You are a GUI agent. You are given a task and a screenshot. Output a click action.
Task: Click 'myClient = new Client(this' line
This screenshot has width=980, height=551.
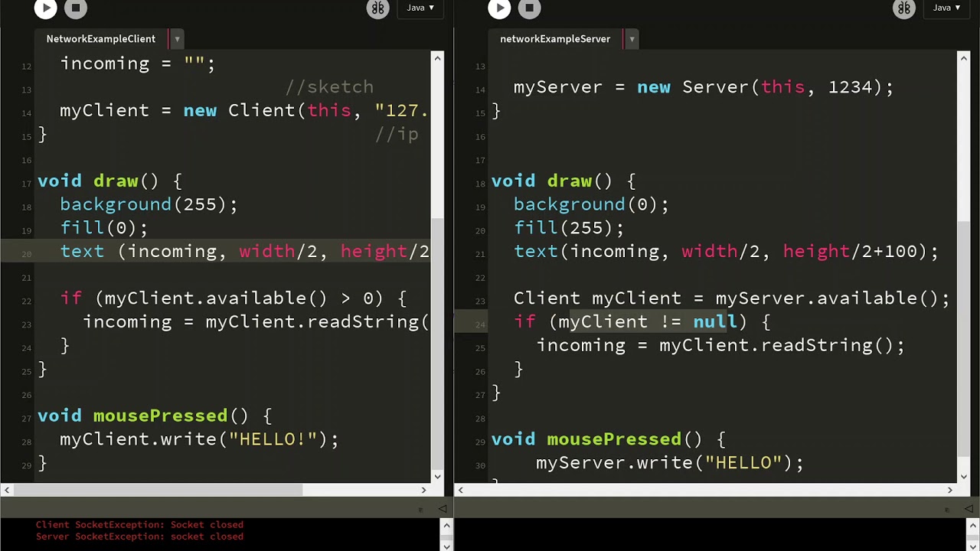243,111
